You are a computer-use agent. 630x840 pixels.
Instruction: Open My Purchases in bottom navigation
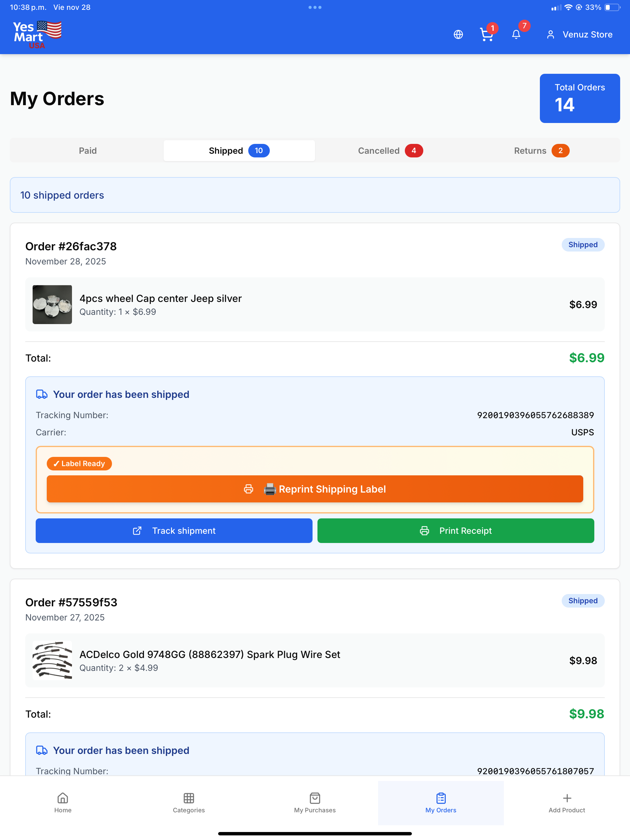tap(315, 803)
